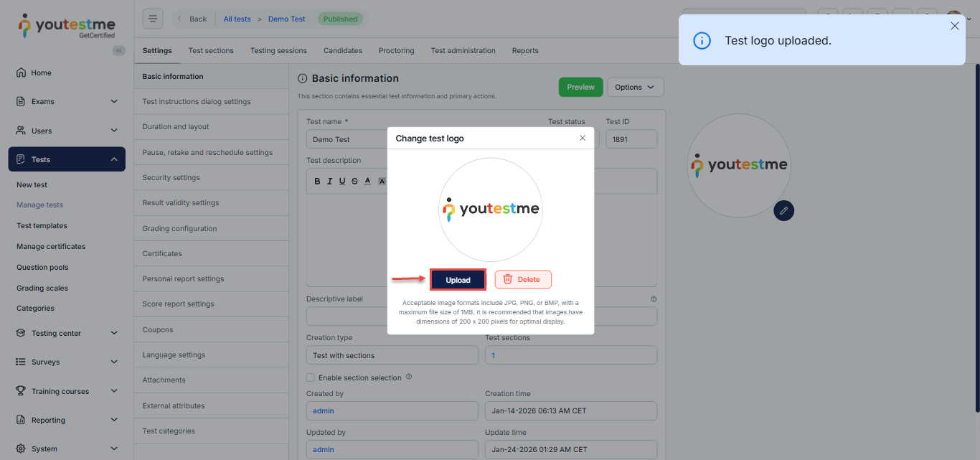Open the Proctoring tab

[396, 50]
